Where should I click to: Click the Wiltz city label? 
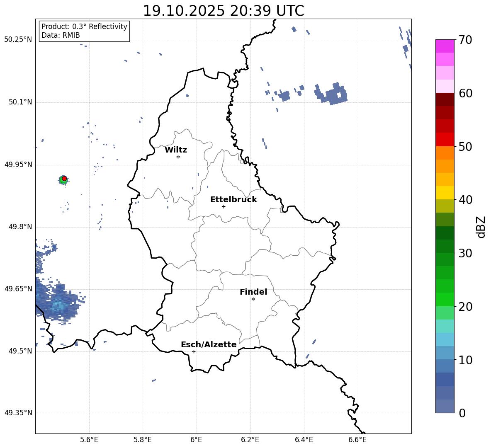[176, 150]
